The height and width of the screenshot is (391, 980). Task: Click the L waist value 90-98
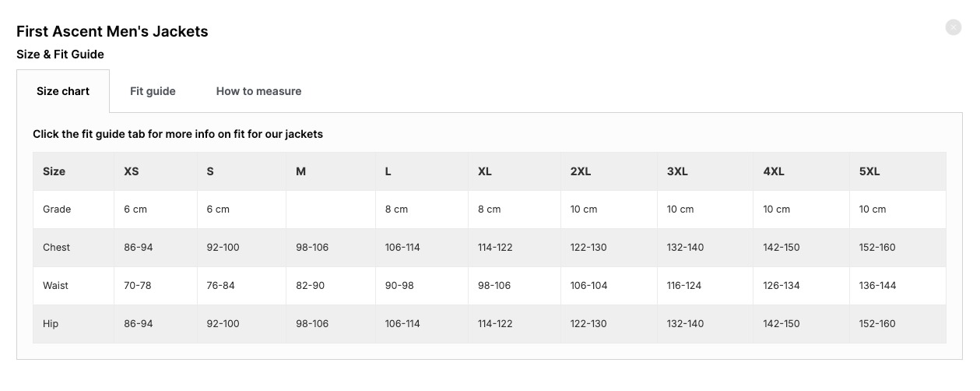click(399, 286)
